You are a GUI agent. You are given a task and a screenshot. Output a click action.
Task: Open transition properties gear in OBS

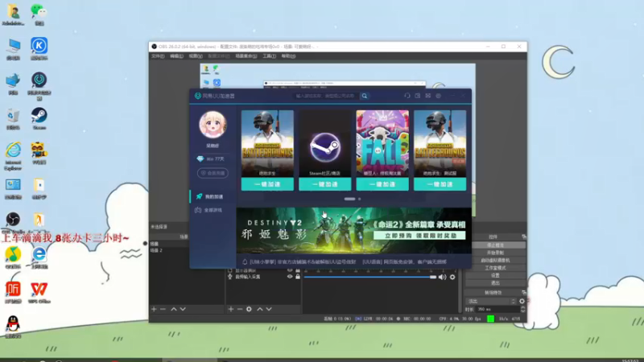tap(522, 301)
